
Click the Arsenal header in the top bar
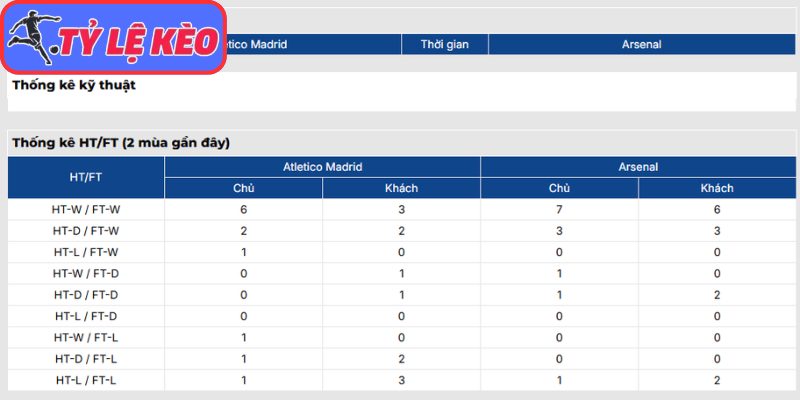641,44
